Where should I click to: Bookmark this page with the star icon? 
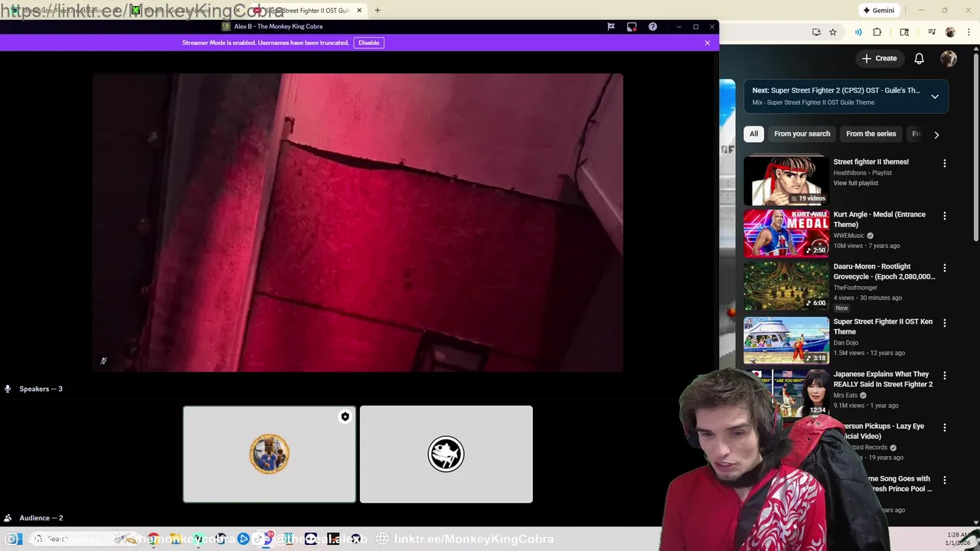click(x=833, y=32)
